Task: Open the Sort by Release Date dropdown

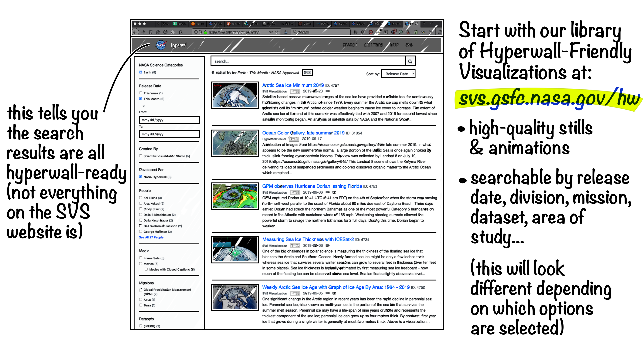Action: coord(398,74)
